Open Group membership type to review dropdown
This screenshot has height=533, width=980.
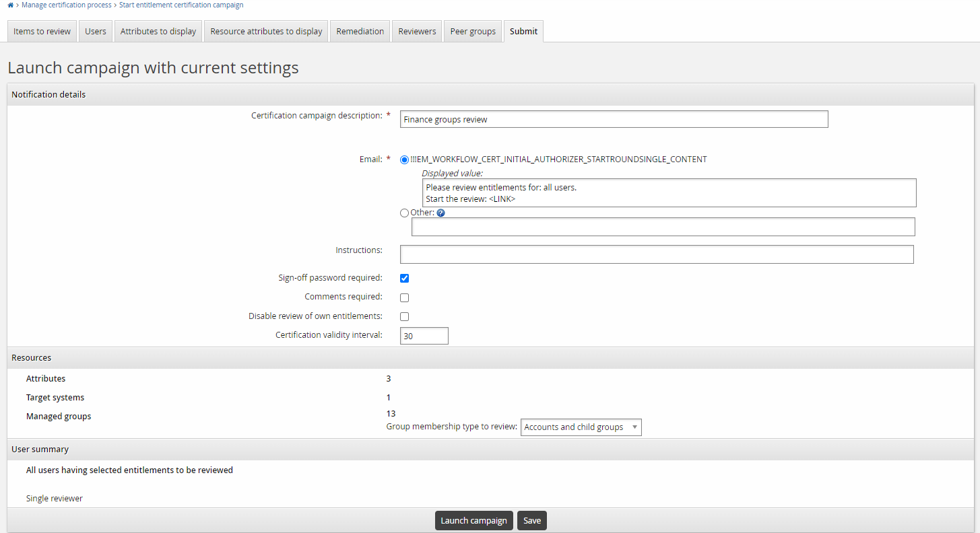pyautogui.click(x=581, y=427)
